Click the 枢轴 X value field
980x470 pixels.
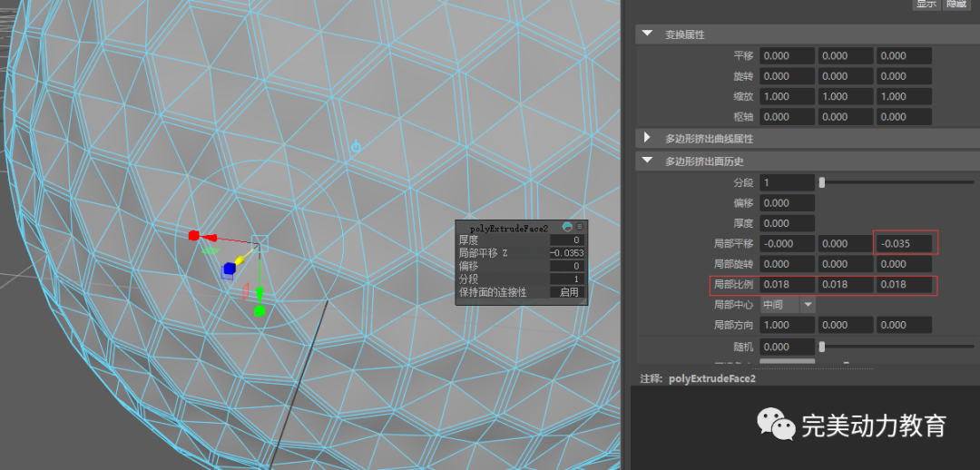[788, 117]
